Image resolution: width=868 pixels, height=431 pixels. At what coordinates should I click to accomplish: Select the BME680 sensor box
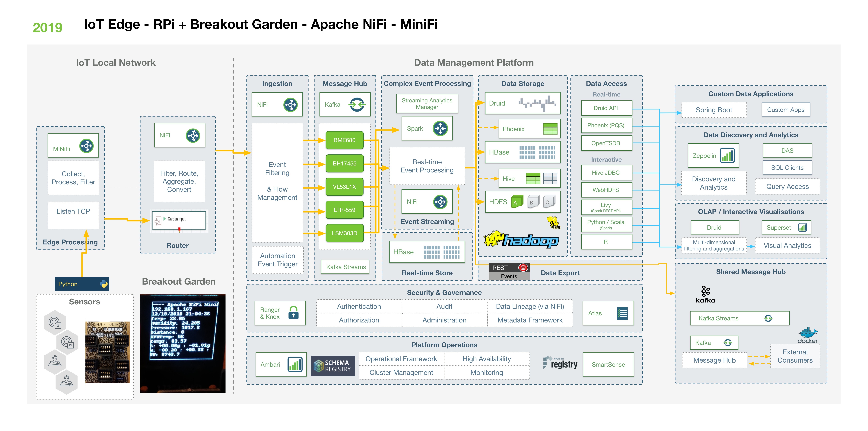coord(344,140)
